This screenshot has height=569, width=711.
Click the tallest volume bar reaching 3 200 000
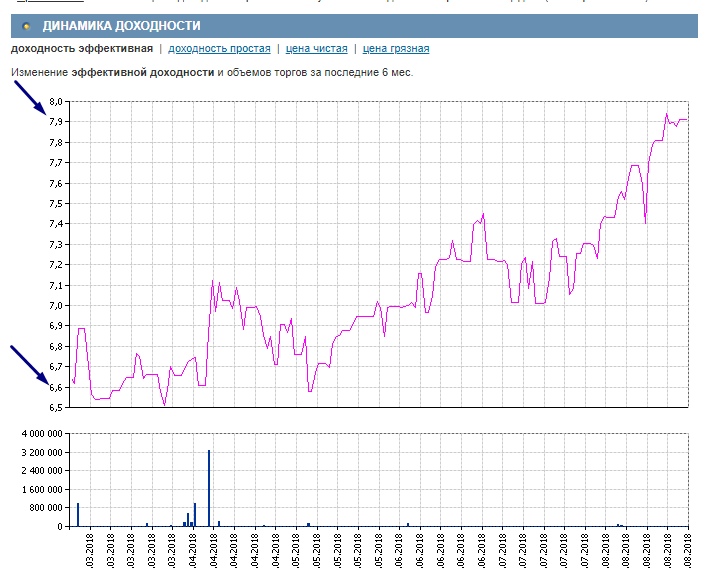coord(209,488)
